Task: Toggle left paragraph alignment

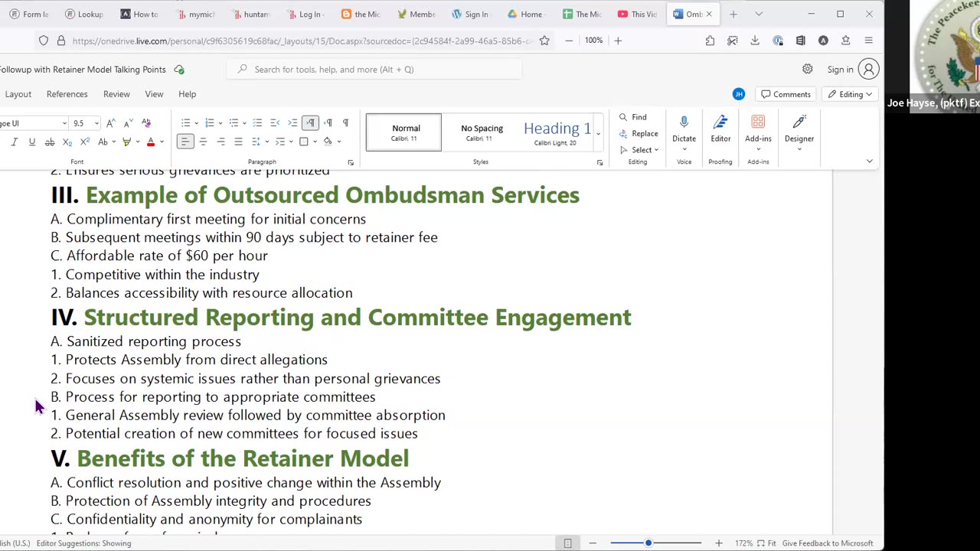Action: 185,142
